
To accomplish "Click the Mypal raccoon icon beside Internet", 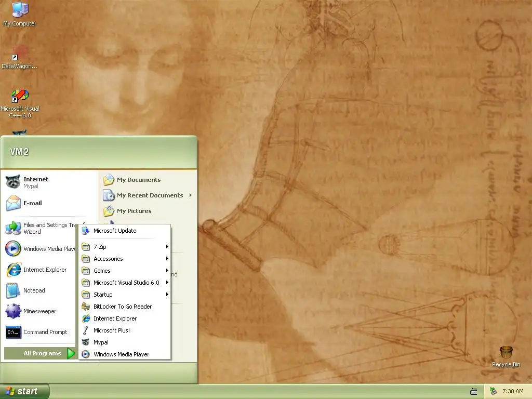I will 13,182.
